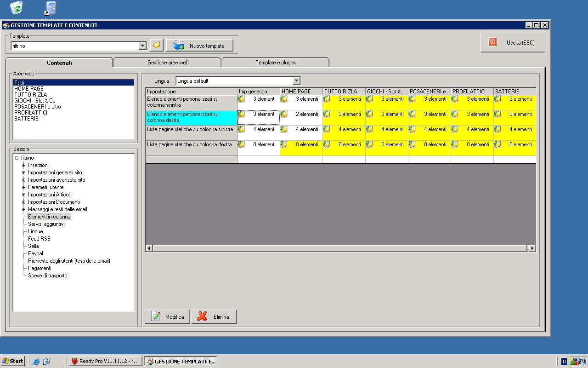
Task: Click POSACENERI icon in colonna destra elementi row
Action: (x=412, y=114)
